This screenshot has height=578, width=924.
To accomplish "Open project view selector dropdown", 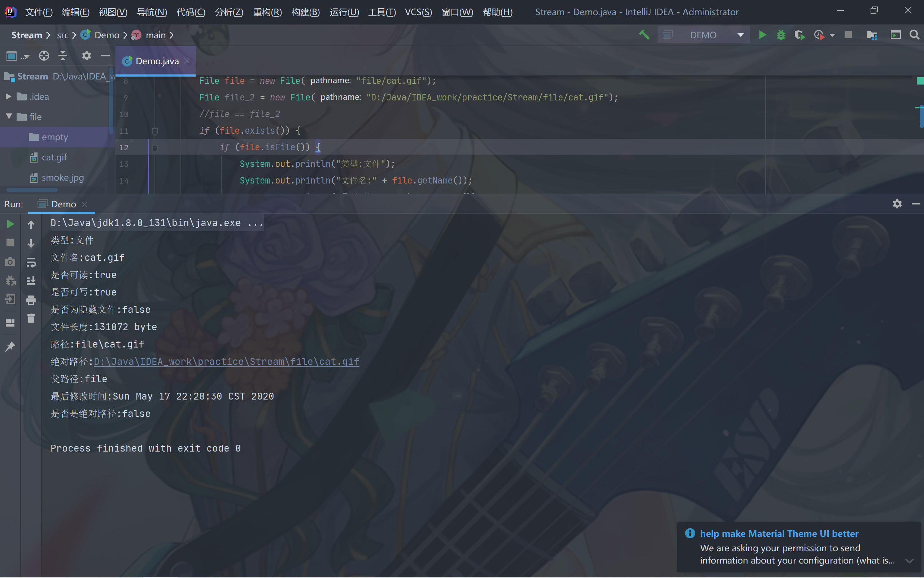I will pyautogui.click(x=18, y=56).
